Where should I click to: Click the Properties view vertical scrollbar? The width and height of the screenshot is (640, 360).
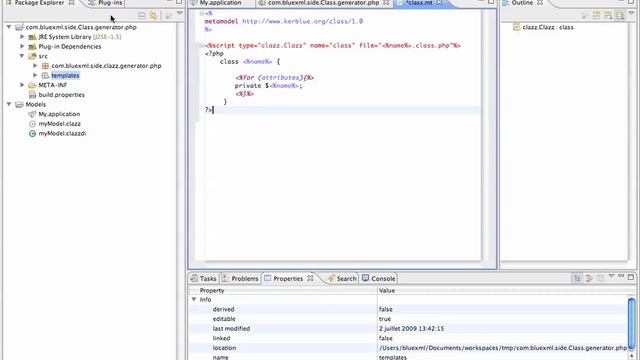[x=631, y=324]
